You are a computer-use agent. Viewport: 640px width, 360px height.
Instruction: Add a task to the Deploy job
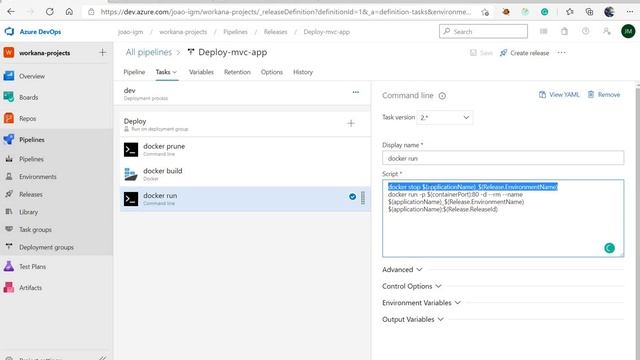(351, 123)
